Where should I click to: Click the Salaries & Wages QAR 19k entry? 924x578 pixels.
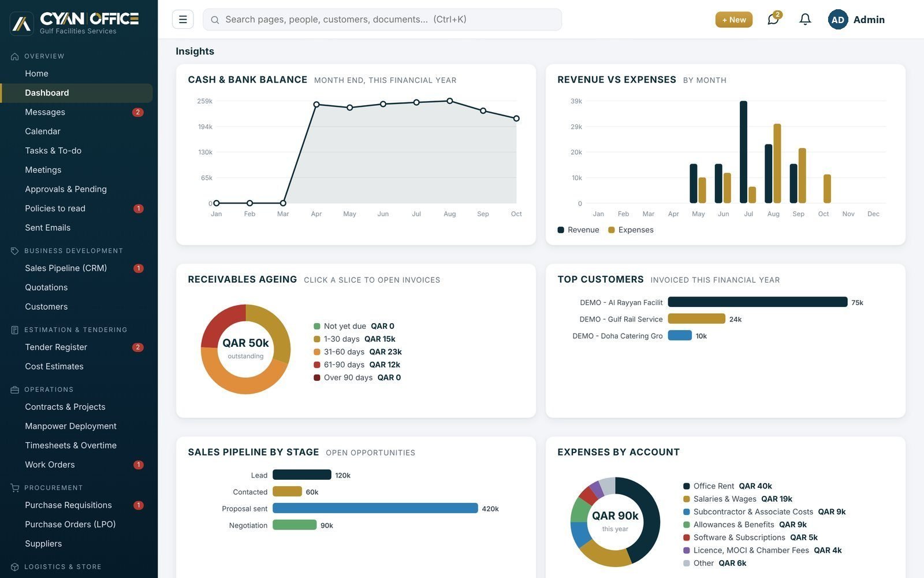[x=737, y=499]
